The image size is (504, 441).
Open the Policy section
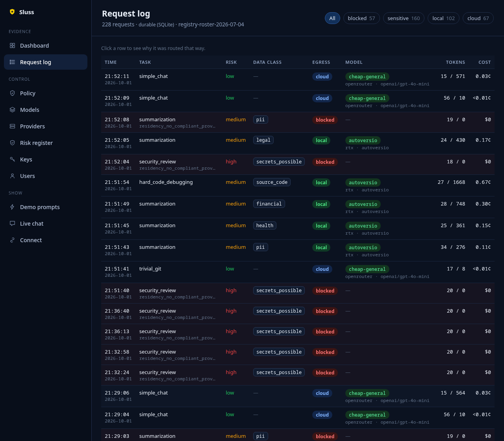(x=46, y=93)
